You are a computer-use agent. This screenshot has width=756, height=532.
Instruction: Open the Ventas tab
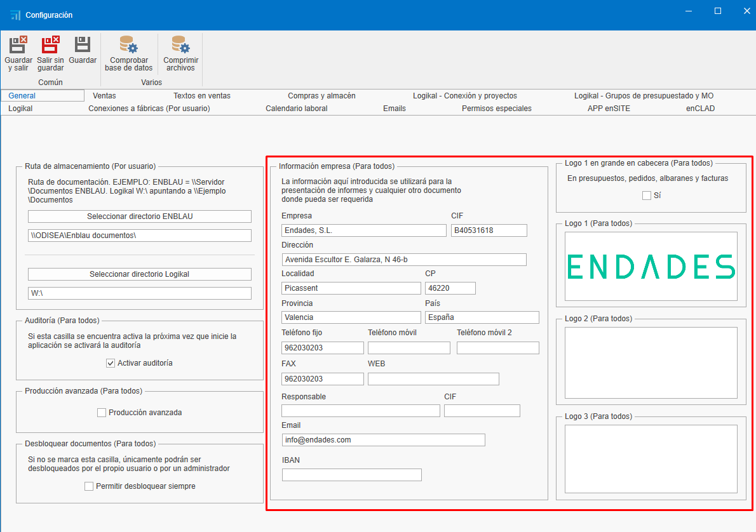click(104, 96)
